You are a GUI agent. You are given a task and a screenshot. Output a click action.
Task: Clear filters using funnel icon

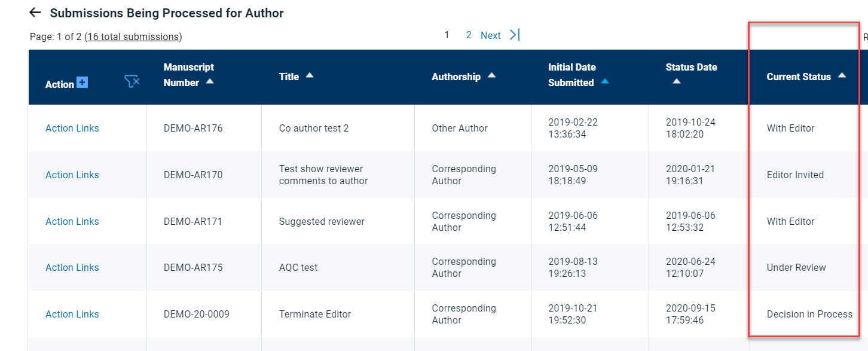pos(132,81)
